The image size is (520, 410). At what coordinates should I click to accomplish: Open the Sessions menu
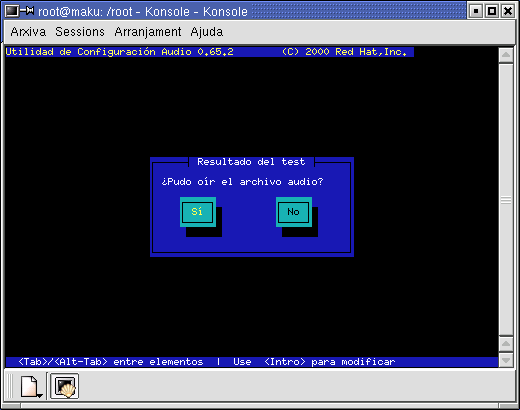[80, 32]
